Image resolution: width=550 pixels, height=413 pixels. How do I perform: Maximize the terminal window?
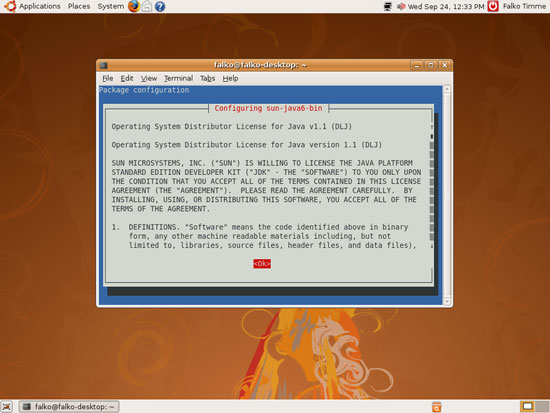coord(430,65)
